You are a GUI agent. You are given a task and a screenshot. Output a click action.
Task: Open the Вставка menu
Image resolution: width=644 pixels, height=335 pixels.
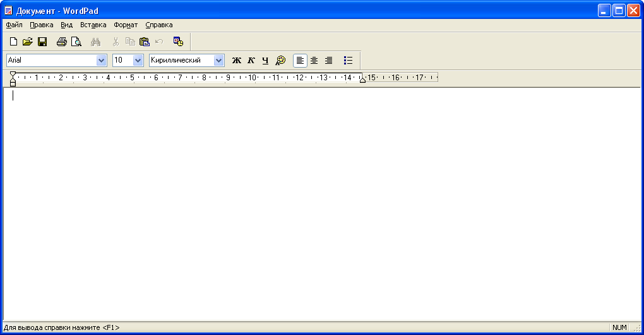[93, 25]
